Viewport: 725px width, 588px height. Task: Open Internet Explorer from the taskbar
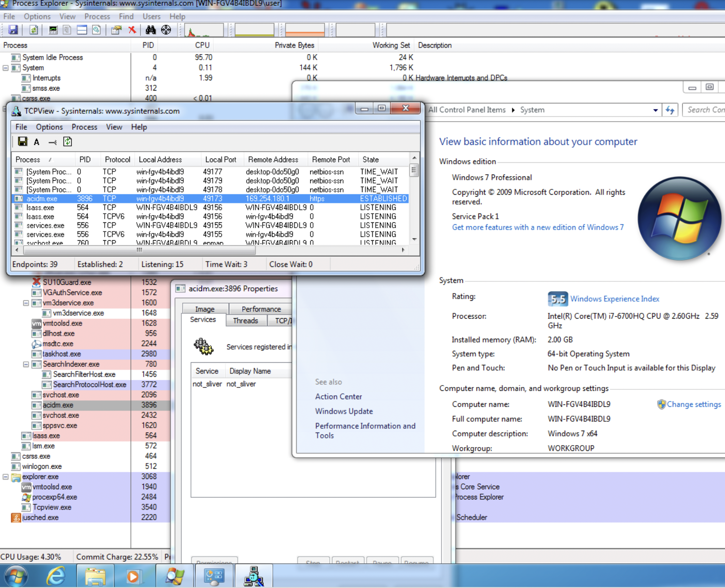click(56, 576)
